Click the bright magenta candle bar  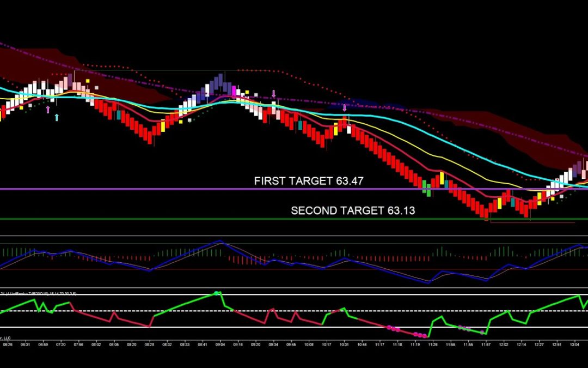235,91
